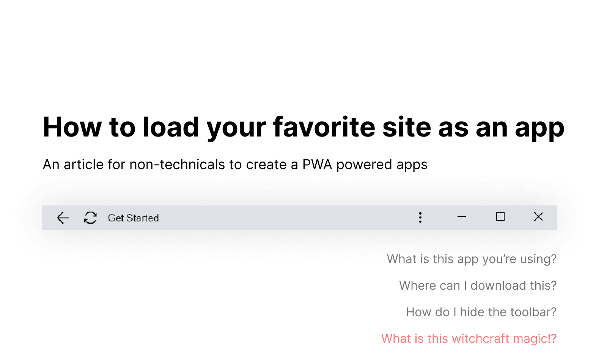Click the 'Get Started' window title
This screenshot has width=607, height=364.
(x=133, y=218)
